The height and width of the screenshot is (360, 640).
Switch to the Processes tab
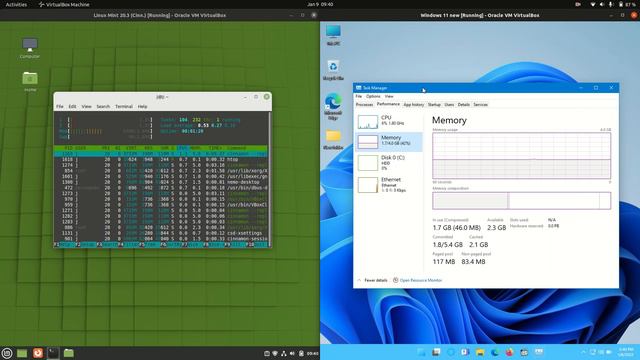pos(364,104)
